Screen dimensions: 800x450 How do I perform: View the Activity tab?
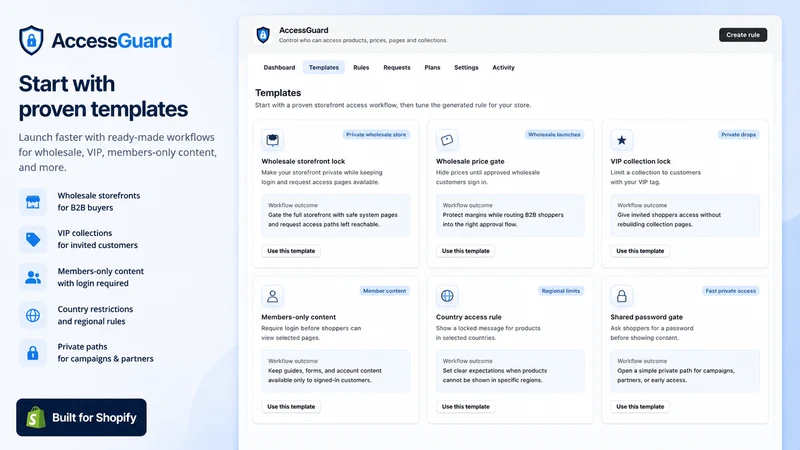(504, 67)
